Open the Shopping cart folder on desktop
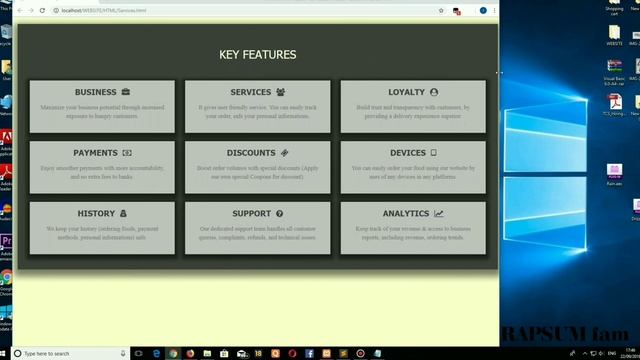The image size is (640, 360). pos(614,8)
